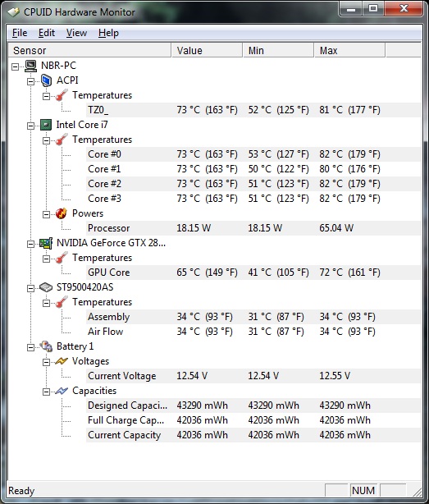Click the window resize grip corner
Viewport: 429px width, 504px height.
click(x=417, y=493)
